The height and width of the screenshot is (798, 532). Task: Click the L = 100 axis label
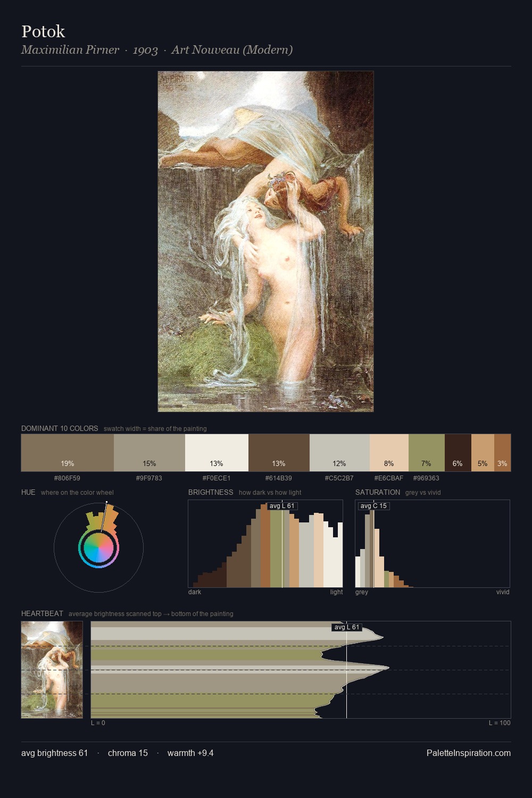pos(500,723)
